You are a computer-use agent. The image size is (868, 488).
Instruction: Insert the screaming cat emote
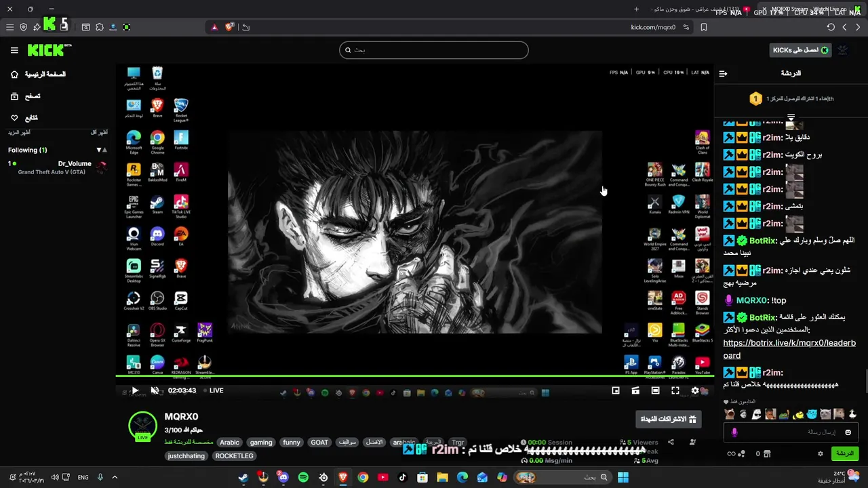point(729,414)
